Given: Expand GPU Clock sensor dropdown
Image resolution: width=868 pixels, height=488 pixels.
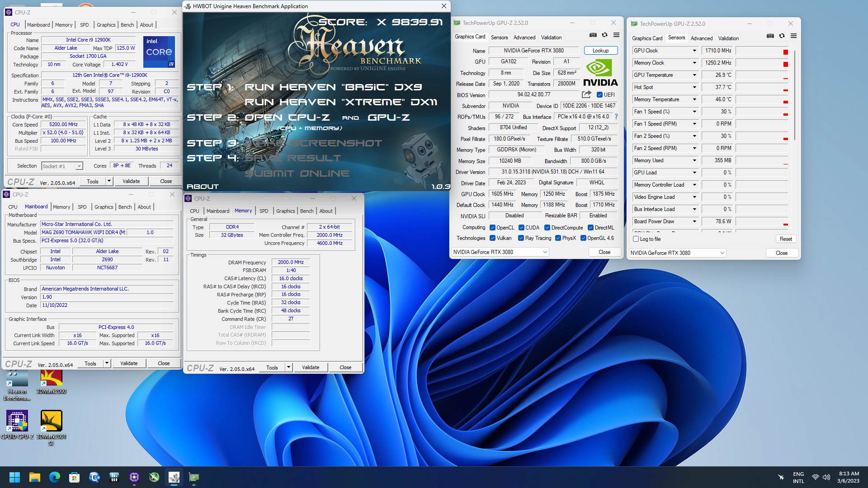Looking at the screenshot, I should [x=694, y=51].
